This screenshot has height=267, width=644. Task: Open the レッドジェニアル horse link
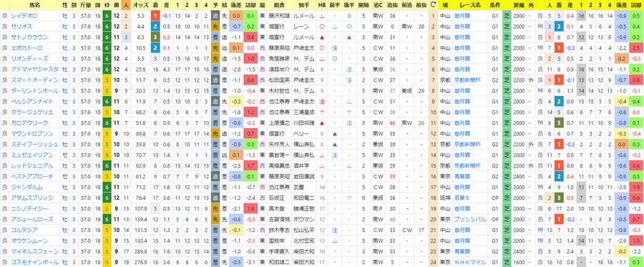pos(32,165)
